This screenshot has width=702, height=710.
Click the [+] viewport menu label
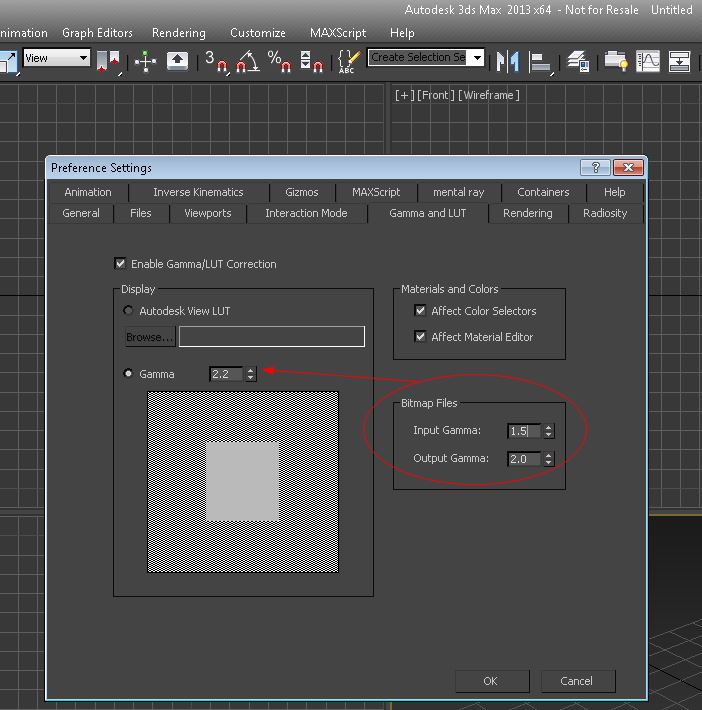tap(404, 95)
